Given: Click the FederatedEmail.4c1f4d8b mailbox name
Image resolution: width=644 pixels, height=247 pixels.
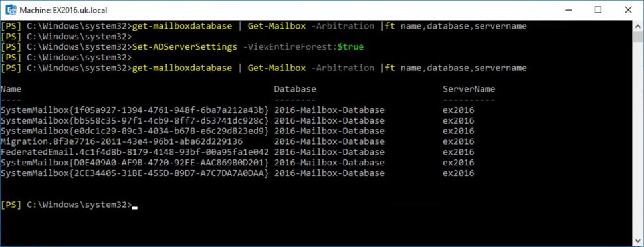Looking at the screenshot, I should 135,152.
